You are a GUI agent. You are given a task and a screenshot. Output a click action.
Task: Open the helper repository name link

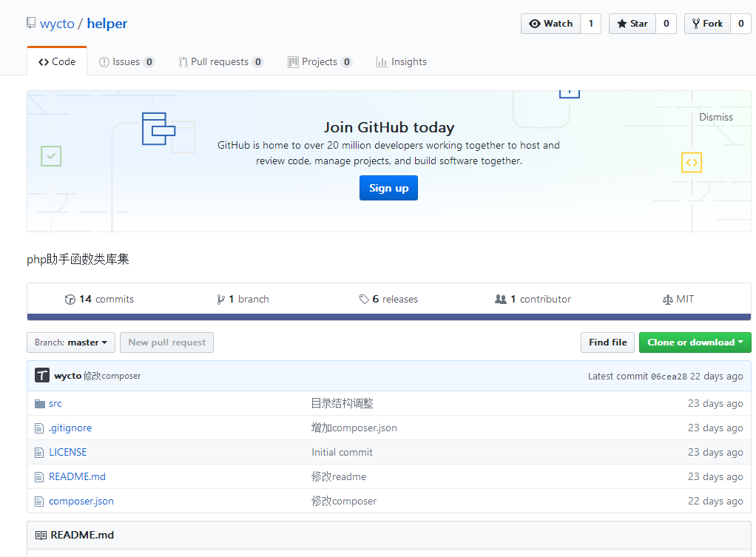point(107,24)
